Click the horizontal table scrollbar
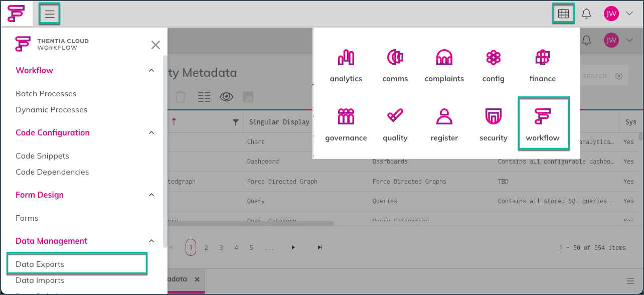Viewport: 644px width, 295px height. (251, 223)
